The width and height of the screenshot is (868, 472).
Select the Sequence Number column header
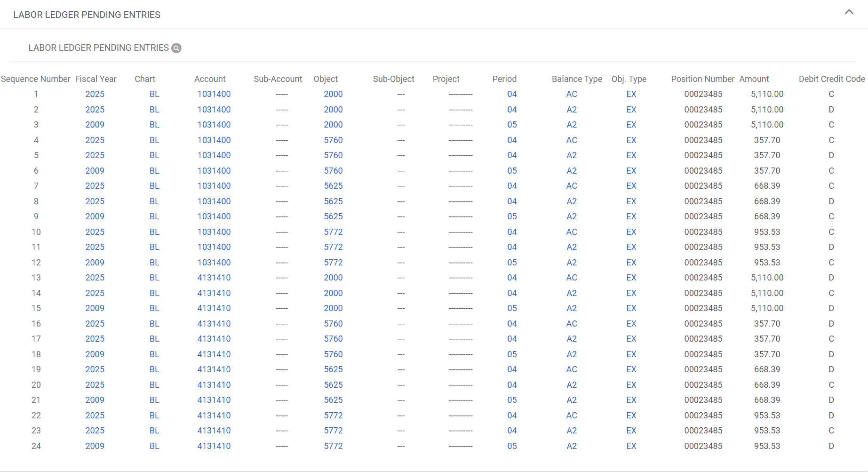[x=36, y=79]
